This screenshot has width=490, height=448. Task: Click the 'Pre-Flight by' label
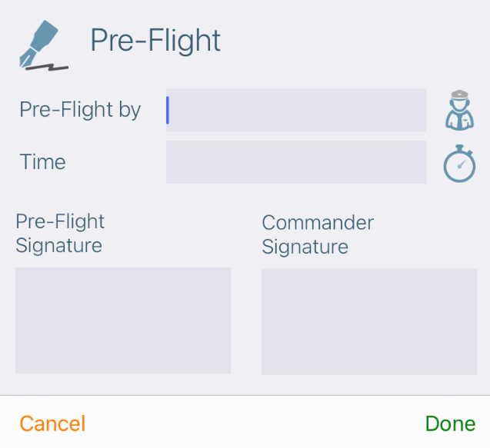click(x=80, y=110)
